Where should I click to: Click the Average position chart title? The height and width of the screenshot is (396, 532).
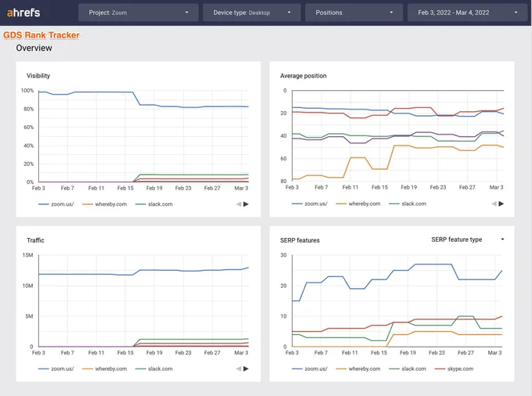pyautogui.click(x=304, y=76)
